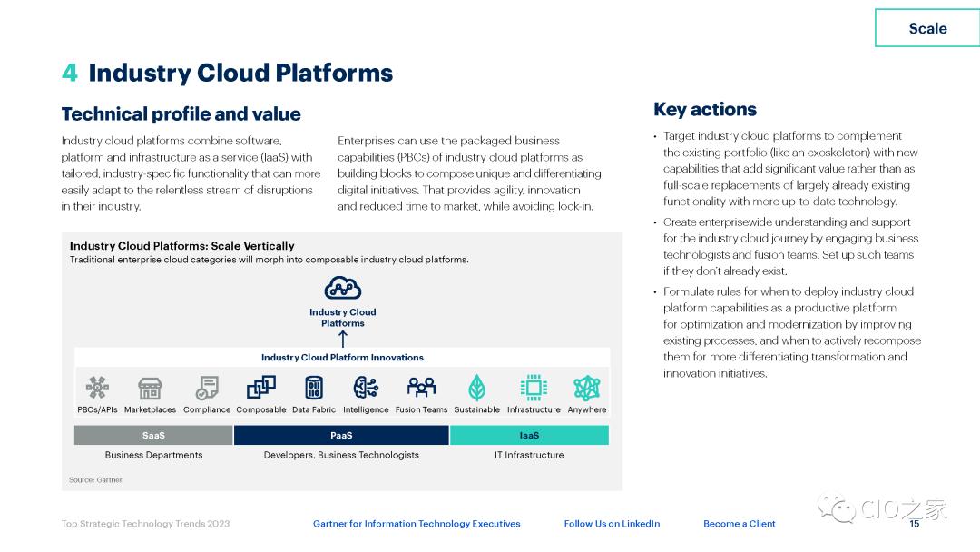Select the PBCs/APIs icon
Image resolution: width=980 pixels, height=552 pixels.
[x=97, y=389]
